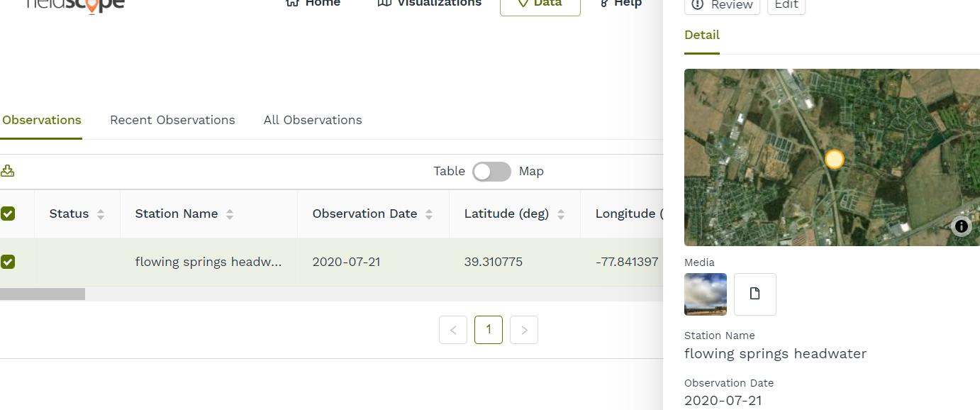Sort by Latitude column arrows

(x=561, y=214)
